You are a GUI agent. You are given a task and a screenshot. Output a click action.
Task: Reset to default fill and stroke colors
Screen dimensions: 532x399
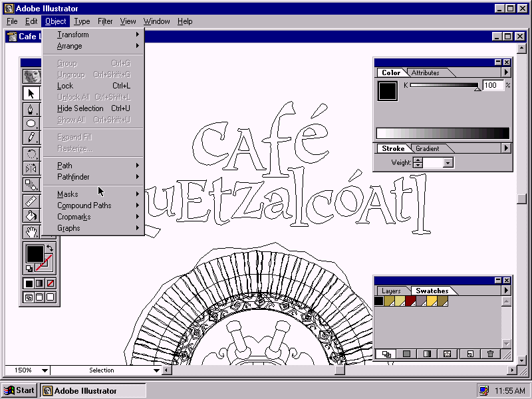(x=29, y=269)
